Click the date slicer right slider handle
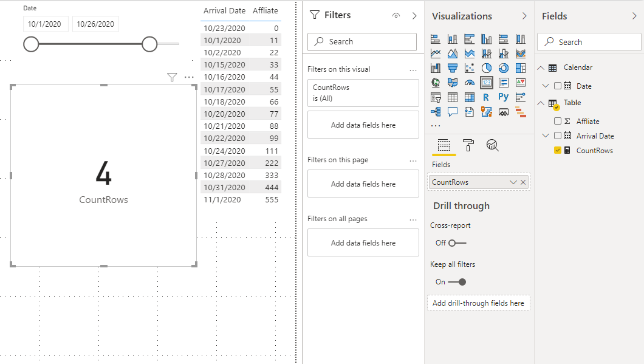Image resolution: width=644 pixels, height=364 pixels. [x=149, y=44]
